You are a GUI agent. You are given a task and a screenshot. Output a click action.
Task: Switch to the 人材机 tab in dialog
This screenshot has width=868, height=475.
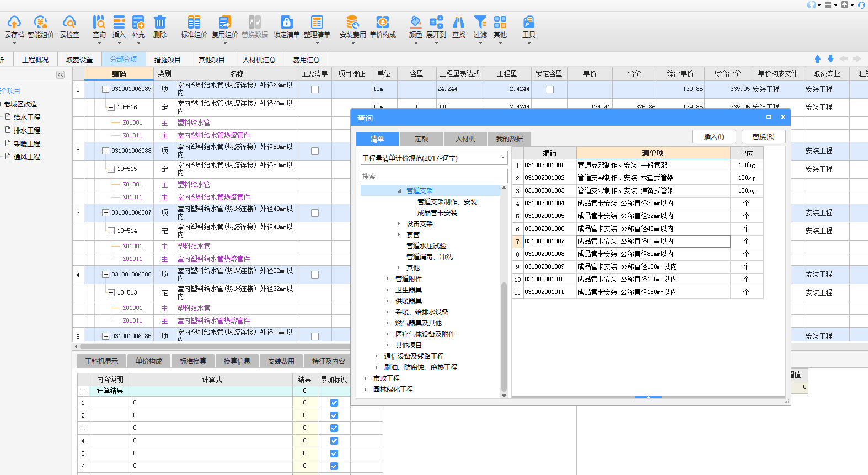tap(465, 138)
